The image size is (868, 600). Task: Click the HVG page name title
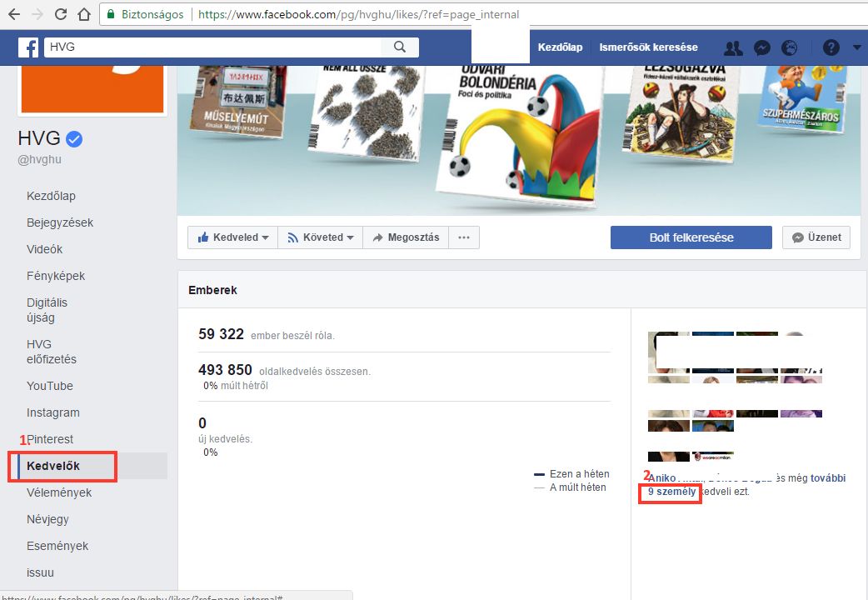[39, 138]
